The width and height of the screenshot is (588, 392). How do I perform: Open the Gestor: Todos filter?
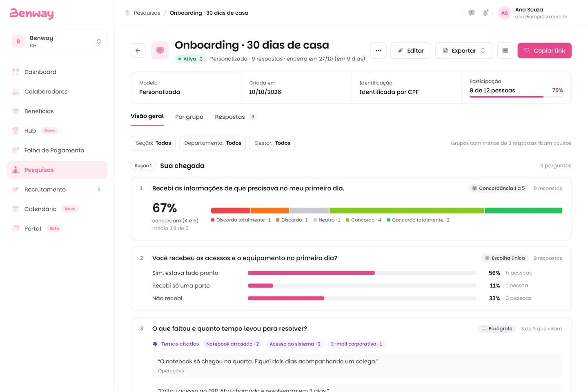272,143
